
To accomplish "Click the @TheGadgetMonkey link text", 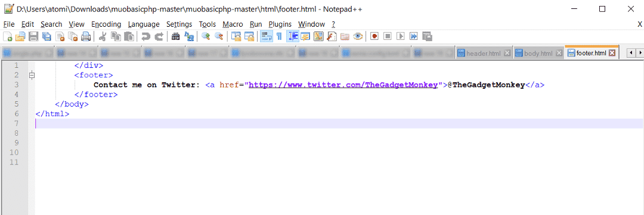I will (x=487, y=85).
